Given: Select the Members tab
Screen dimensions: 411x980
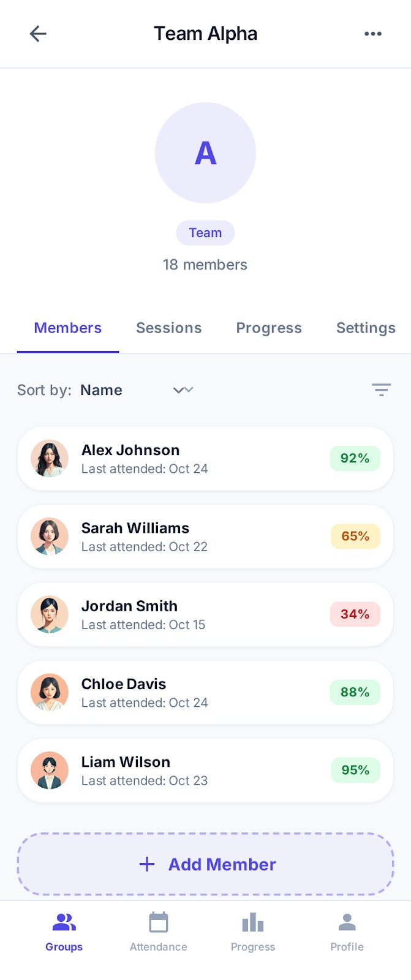Looking at the screenshot, I should click(67, 328).
